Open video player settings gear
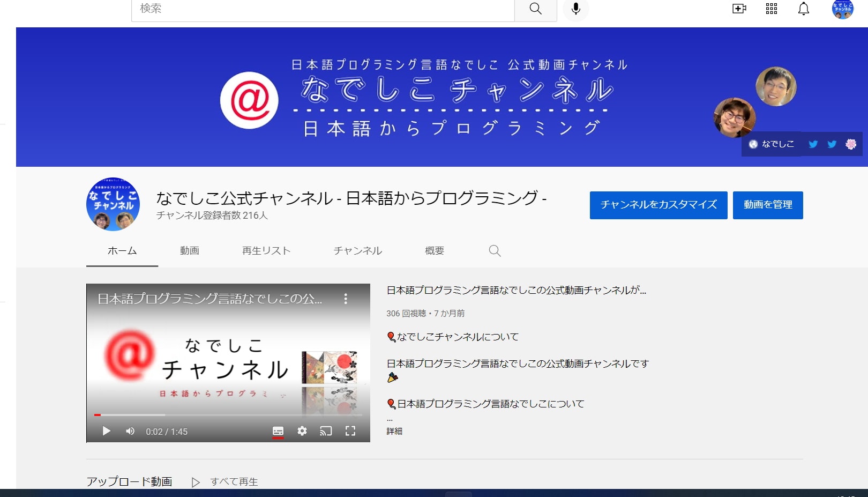Screen dimensions: 868x497 click(302, 431)
